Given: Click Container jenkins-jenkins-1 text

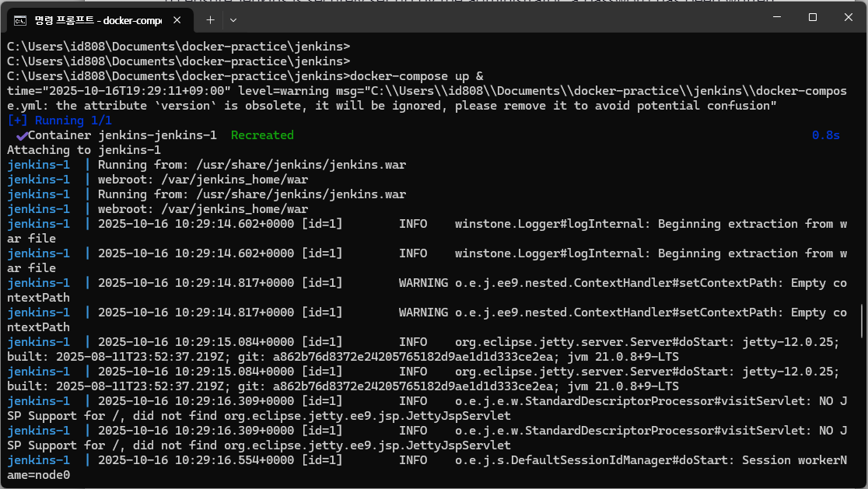Looking at the screenshot, I should click(122, 135).
